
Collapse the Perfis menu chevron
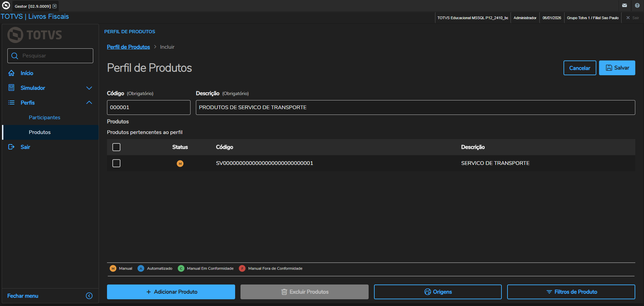(x=89, y=102)
